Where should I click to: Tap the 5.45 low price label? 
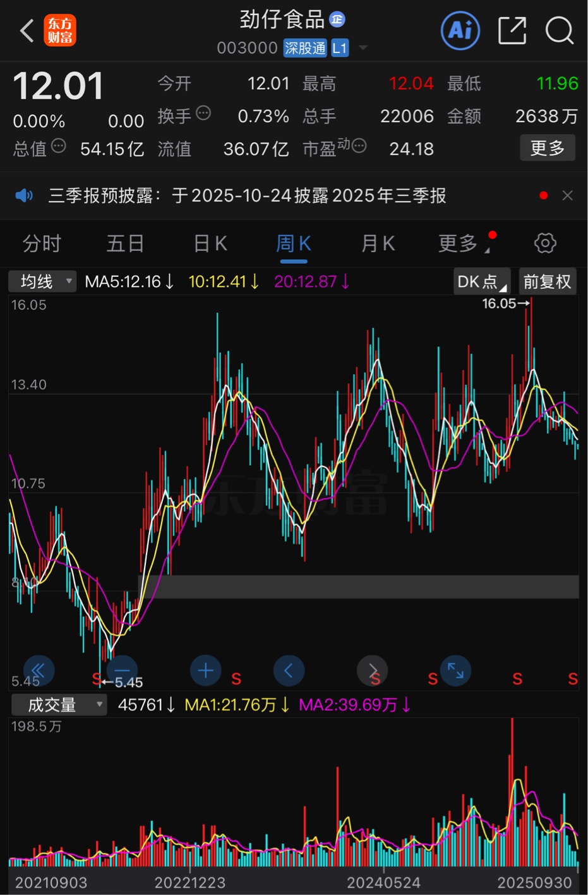pyautogui.click(x=123, y=683)
